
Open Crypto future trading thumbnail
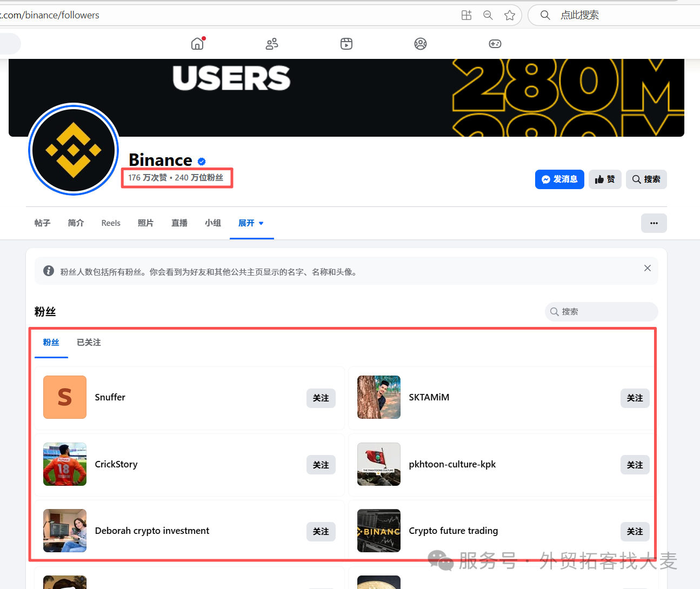[379, 531]
